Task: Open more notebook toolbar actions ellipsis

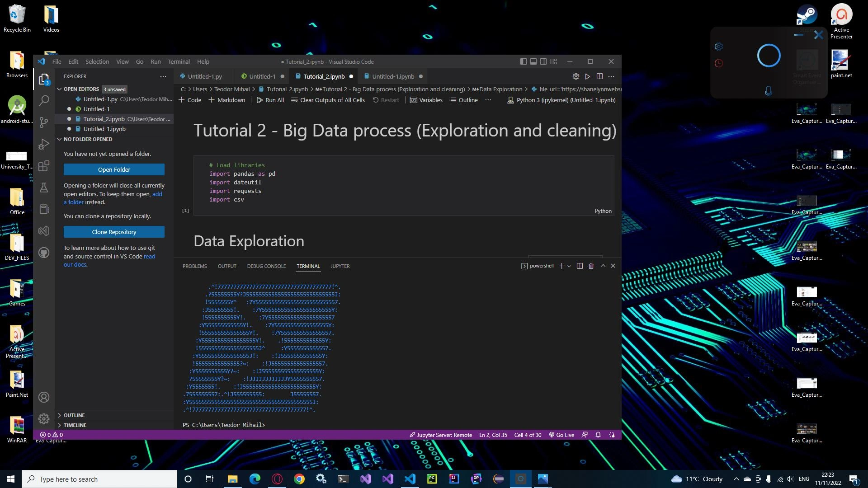Action: pos(488,100)
